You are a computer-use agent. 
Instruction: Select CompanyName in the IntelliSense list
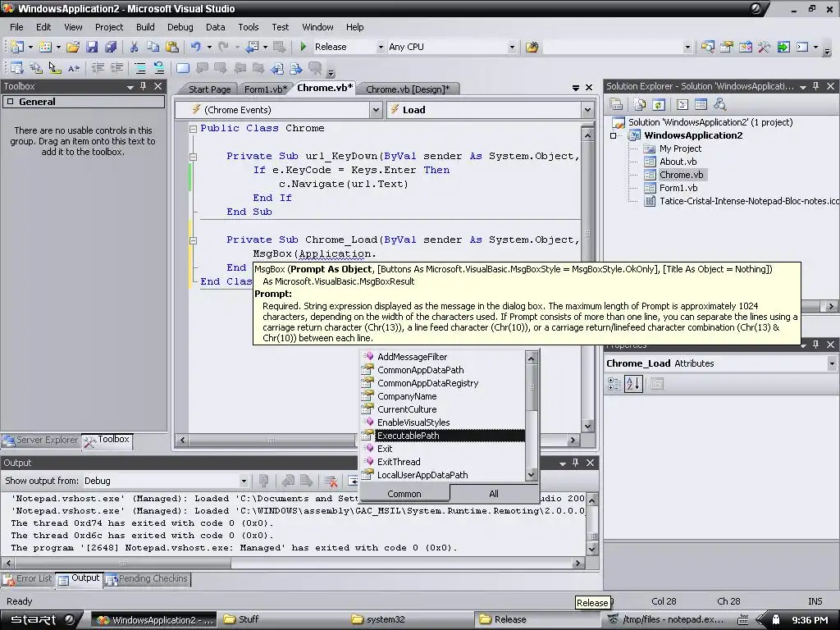pyautogui.click(x=444, y=396)
